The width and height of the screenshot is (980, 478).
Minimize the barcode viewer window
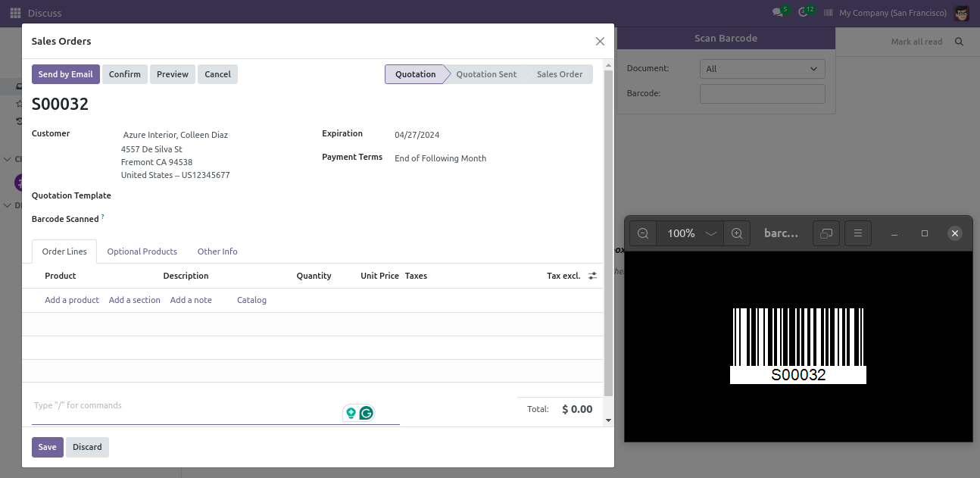pyautogui.click(x=894, y=233)
